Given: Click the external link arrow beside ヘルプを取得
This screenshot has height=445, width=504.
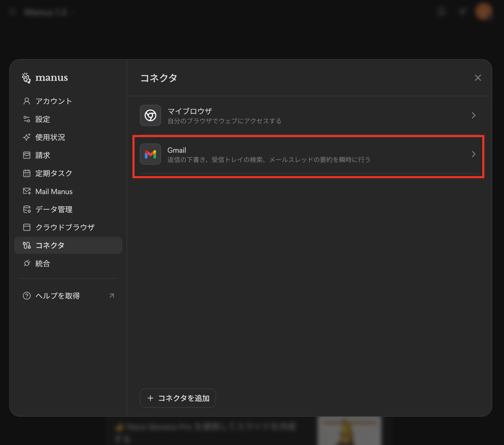Looking at the screenshot, I should pos(112,296).
